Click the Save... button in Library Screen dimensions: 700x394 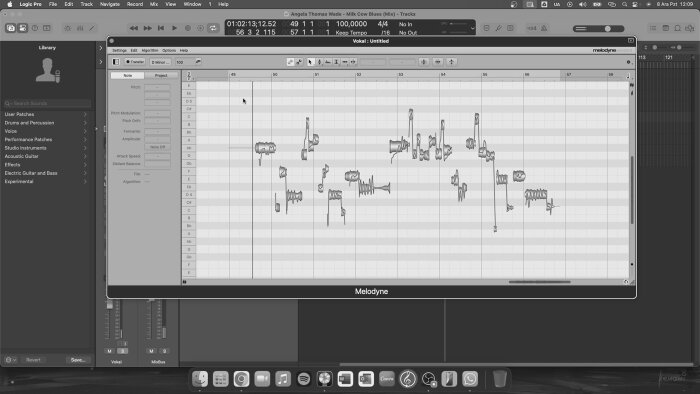tap(78, 360)
